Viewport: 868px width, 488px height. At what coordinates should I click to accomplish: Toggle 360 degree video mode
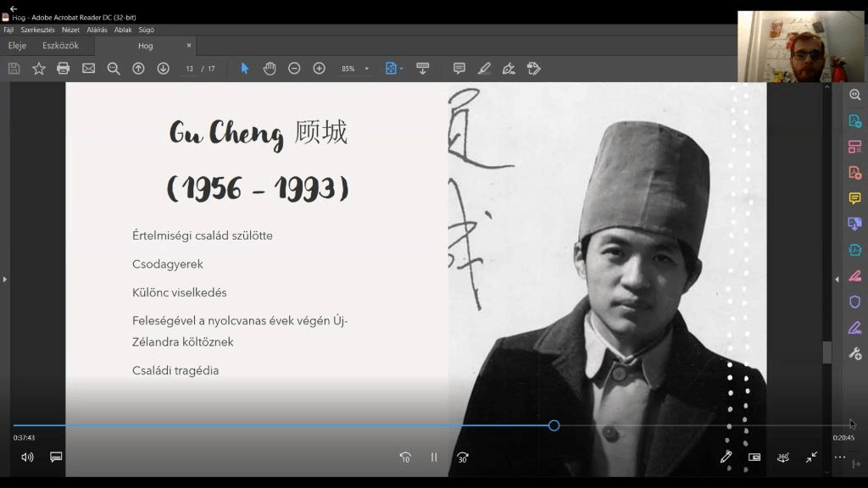point(782,457)
